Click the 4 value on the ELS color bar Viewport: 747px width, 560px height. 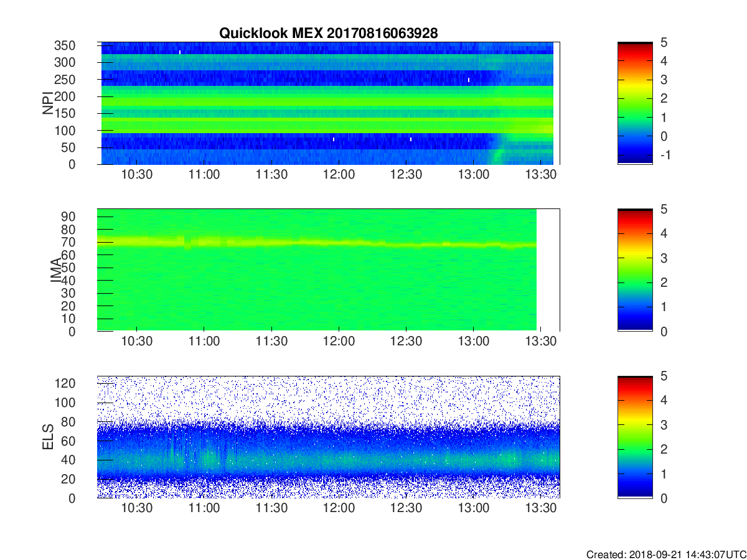pos(663,400)
